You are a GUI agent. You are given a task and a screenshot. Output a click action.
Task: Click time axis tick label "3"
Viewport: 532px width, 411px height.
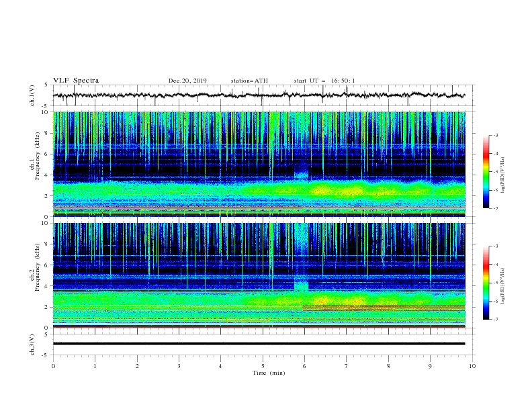pyautogui.click(x=179, y=366)
